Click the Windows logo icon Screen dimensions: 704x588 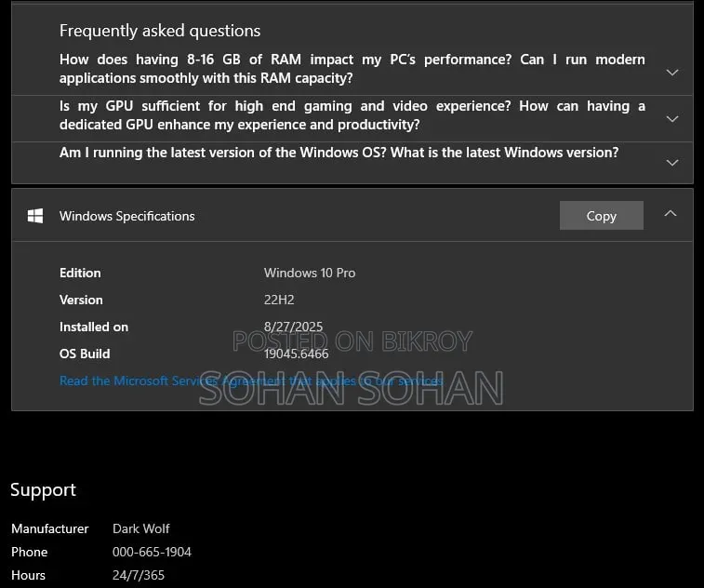(x=35, y=216)
